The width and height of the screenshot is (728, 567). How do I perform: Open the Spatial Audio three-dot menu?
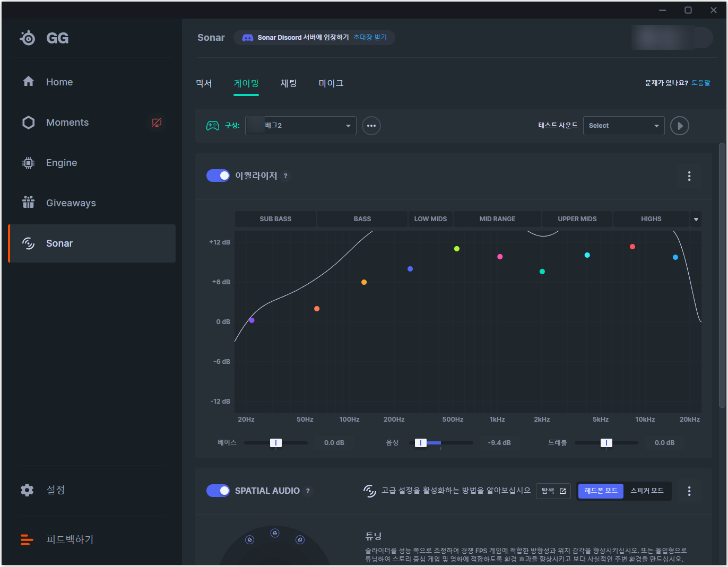689,491
